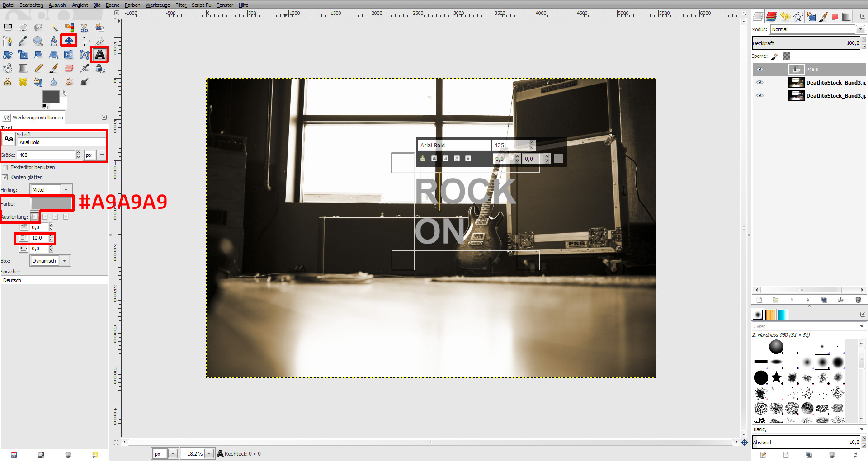Enable the Texteditor benutzen option

(x=5, y=167)
